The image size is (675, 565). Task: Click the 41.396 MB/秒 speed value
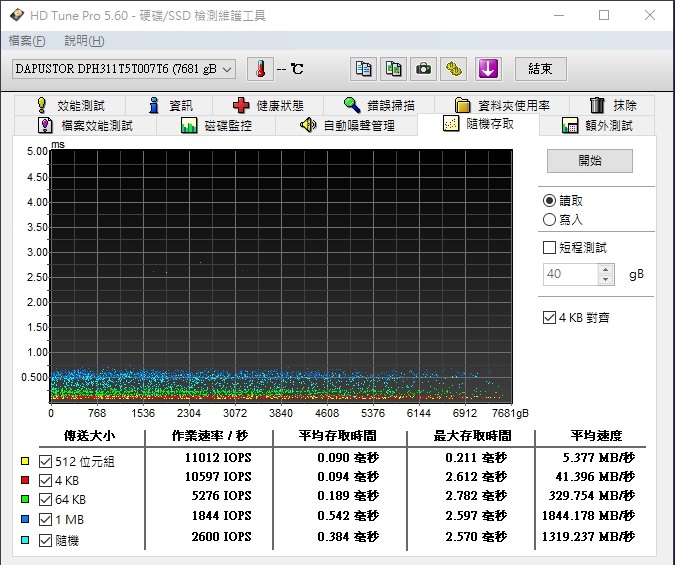coord(595,477)
